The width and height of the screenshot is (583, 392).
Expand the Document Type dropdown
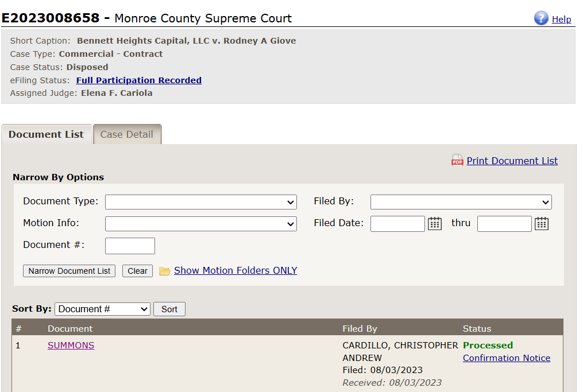200,202
